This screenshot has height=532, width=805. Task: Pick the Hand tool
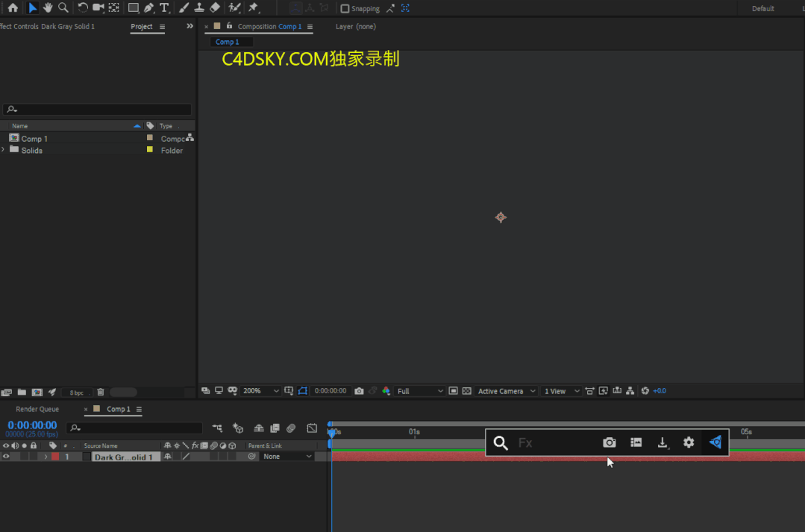(x=48, y=8)
